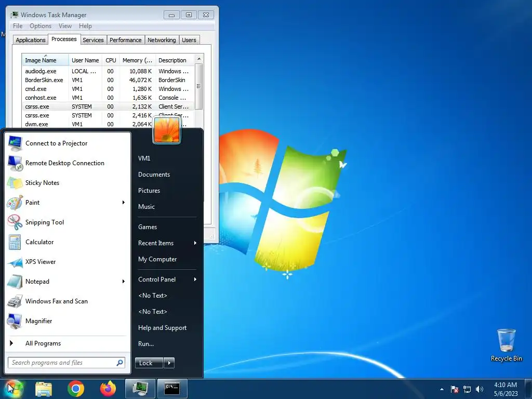
Task: Expand Paint jump list arrow
Action: pos(124,203)
